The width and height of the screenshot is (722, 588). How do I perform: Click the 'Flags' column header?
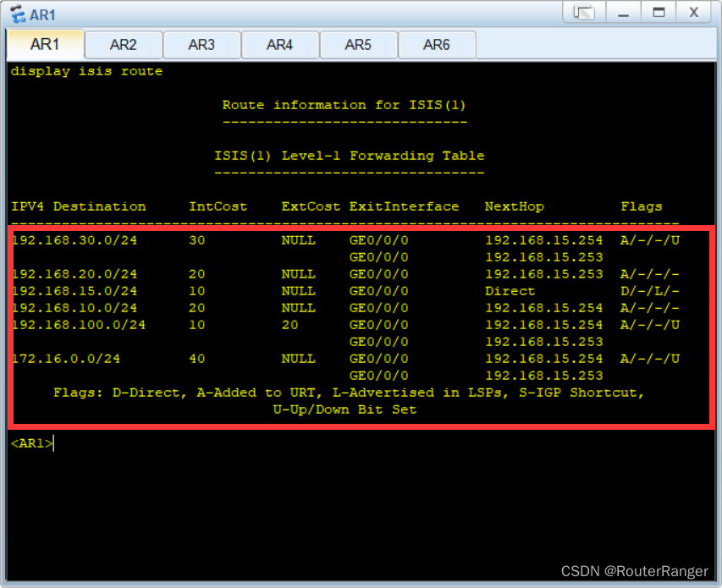(642, 206)
